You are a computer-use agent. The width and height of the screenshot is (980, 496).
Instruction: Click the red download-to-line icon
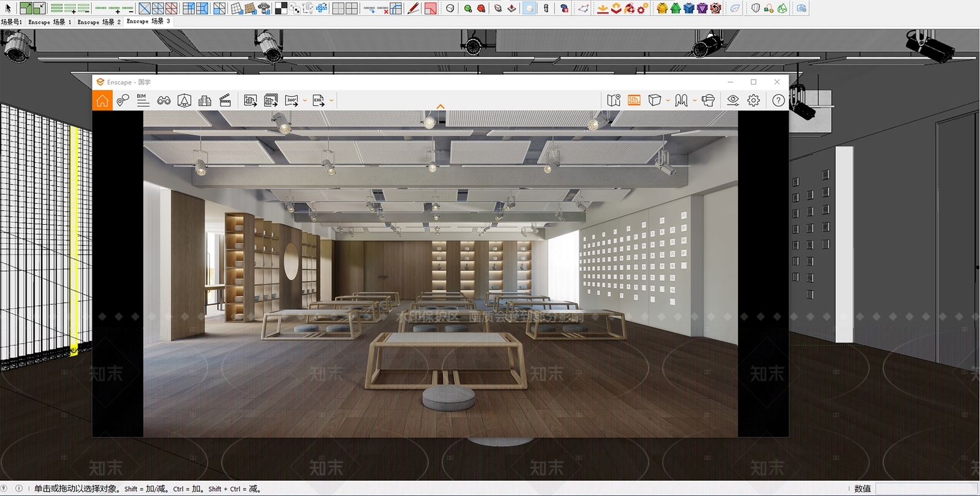coord(603,8)
